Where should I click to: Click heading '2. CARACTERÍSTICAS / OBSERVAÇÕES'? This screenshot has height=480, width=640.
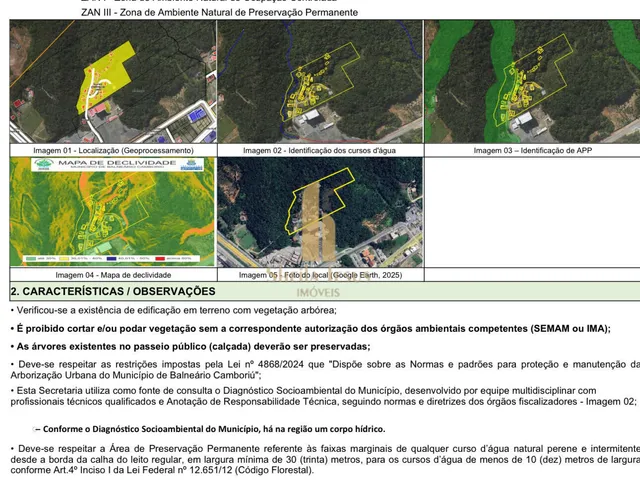coord(113,291)
